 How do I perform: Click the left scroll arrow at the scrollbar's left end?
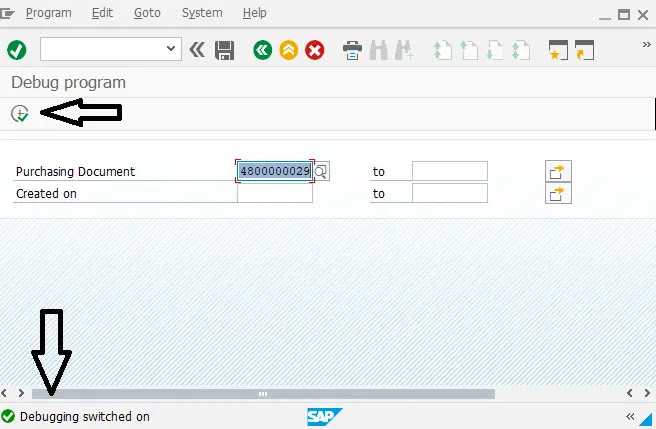tap(4, 393)
